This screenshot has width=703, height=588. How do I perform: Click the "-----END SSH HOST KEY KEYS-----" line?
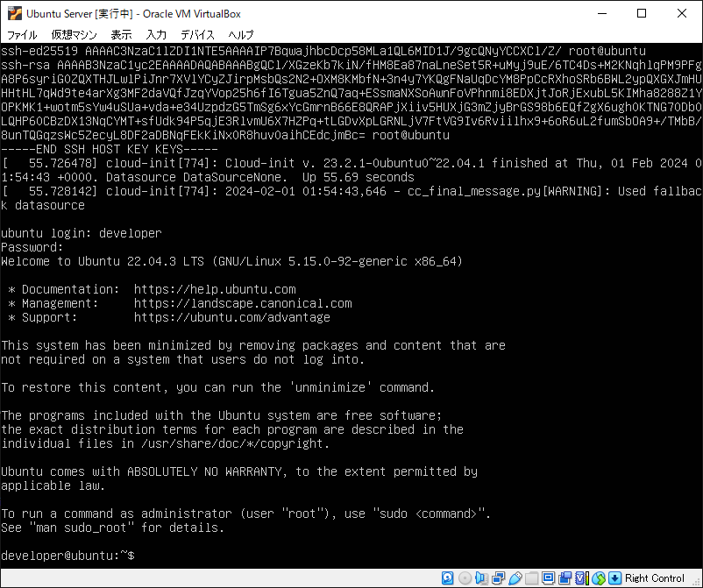[110, 149]
